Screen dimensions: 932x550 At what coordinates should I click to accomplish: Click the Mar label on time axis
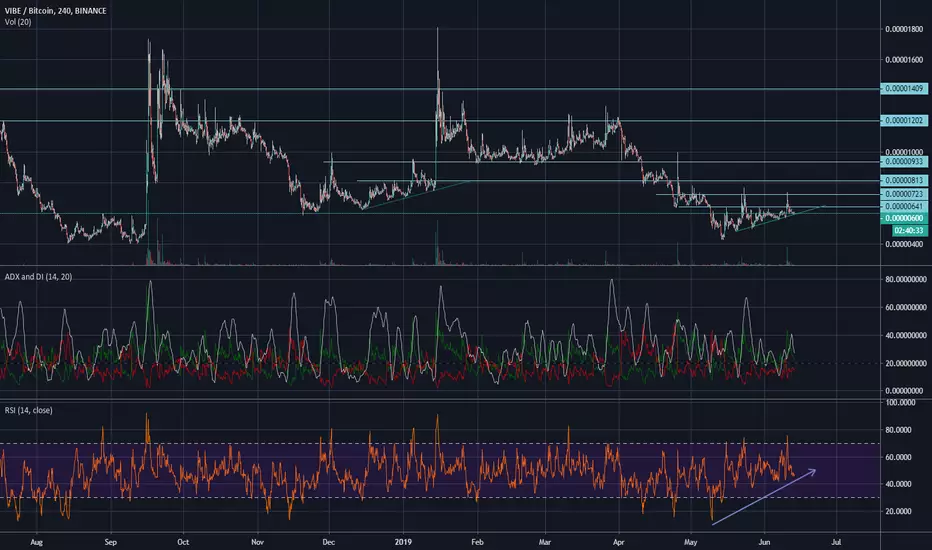(545, 542)
